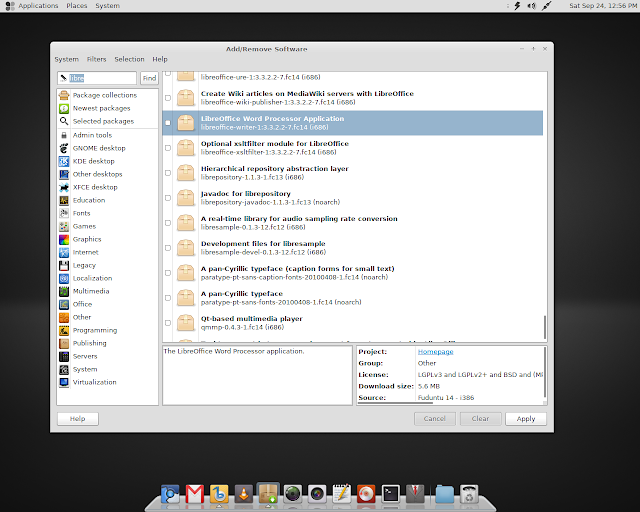Tick pan-Cyrillic caption forms typeface checkbox
Image resolution: width=640 pixels, height=512 pixels.
click(168, 273)
